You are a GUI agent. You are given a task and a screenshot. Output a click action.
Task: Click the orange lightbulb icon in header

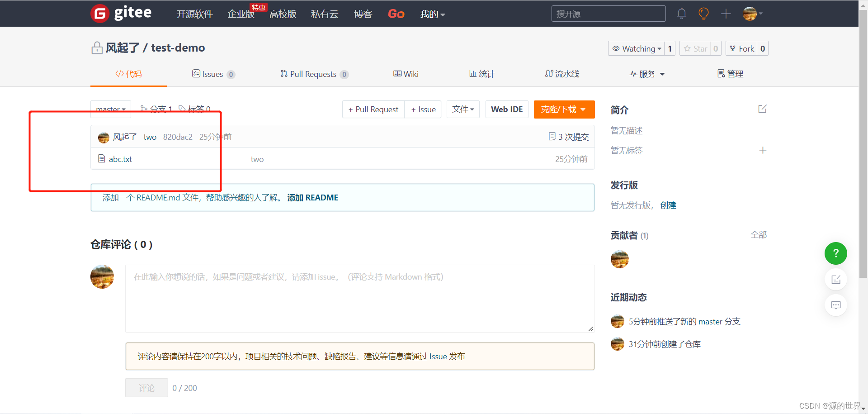pyautogui.click(x=703, y=14)
